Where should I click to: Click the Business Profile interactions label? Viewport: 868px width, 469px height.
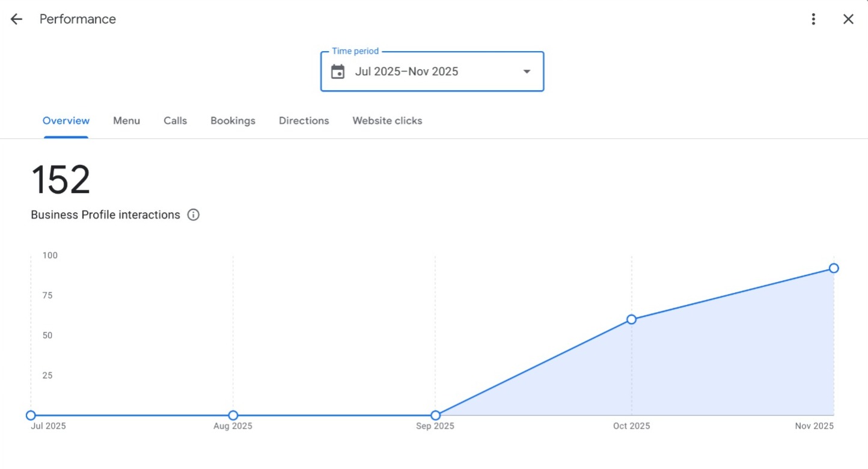(x=105, y=215)
